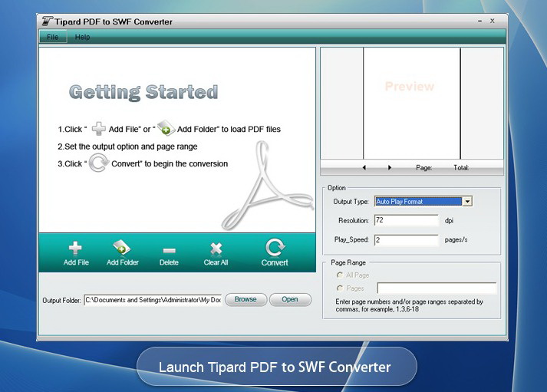Screen dimensions: 547x392
Task: Start conversion with the Convert icon
Action: click(x=275, y=247)
